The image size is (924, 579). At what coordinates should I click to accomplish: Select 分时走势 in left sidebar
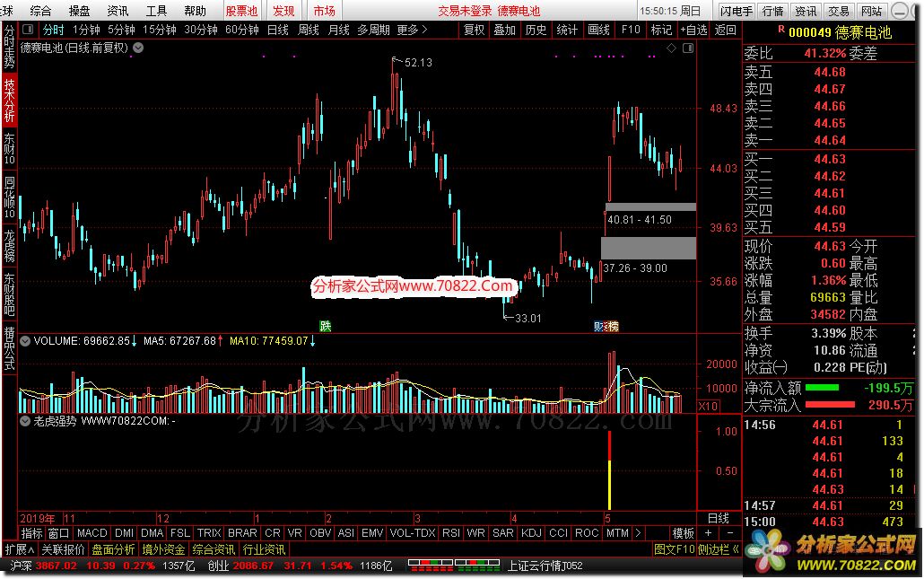(x=10, y=47)
